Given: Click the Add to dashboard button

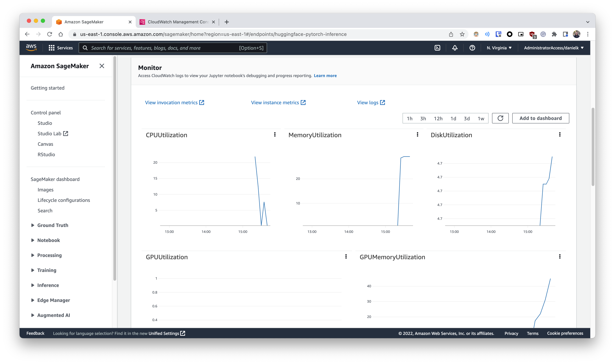Looking at the screenshot, I should [541, 118].
